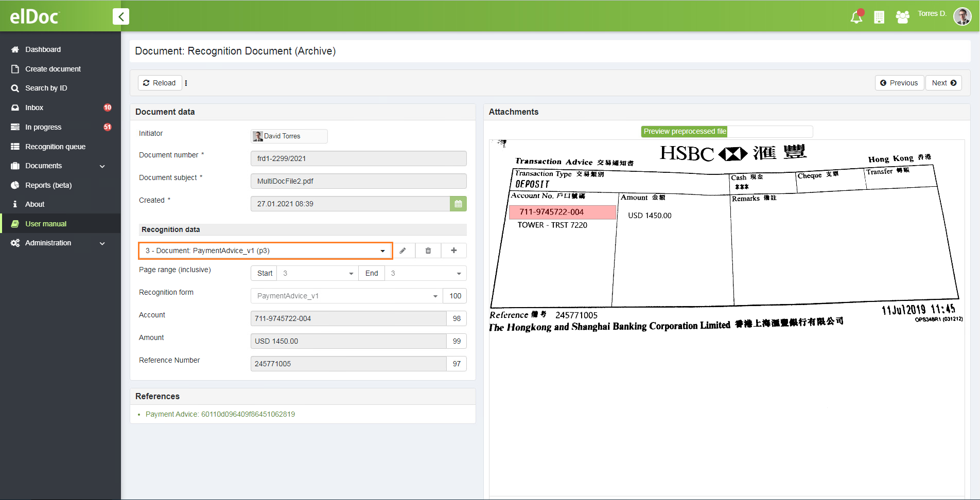Viewport: 980px width, 500px height.
Task: Click the Preview preprocessed file button
Action: 684,131
